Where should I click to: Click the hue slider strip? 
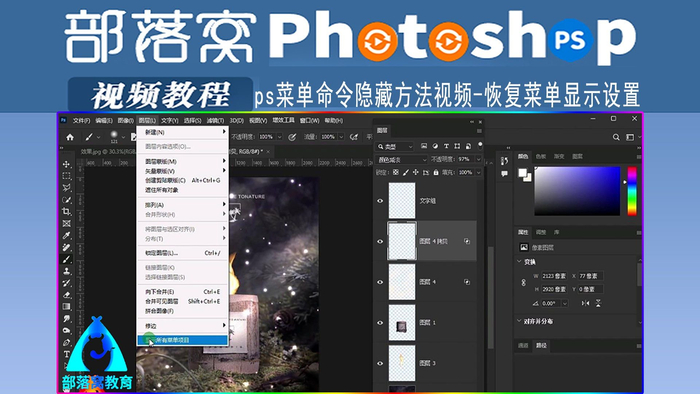tap(632, 191)
